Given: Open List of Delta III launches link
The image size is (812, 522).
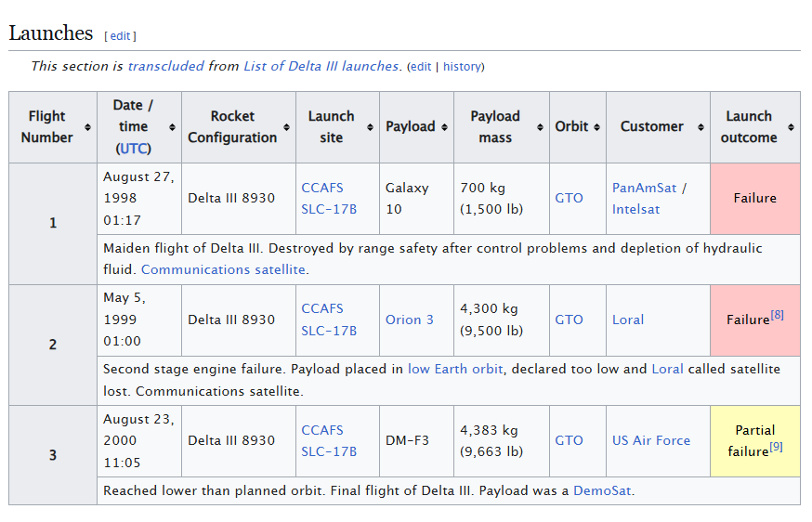Looking at the screenshot, I should click(321, 66).
